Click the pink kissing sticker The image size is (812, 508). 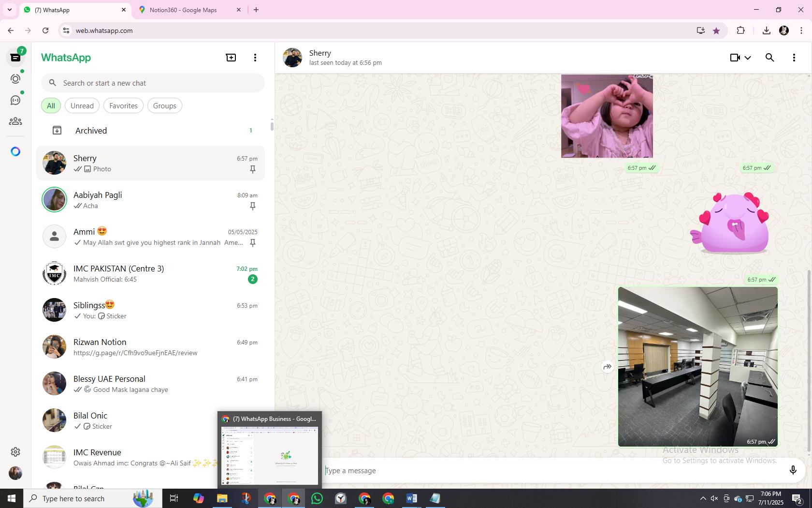730,223
